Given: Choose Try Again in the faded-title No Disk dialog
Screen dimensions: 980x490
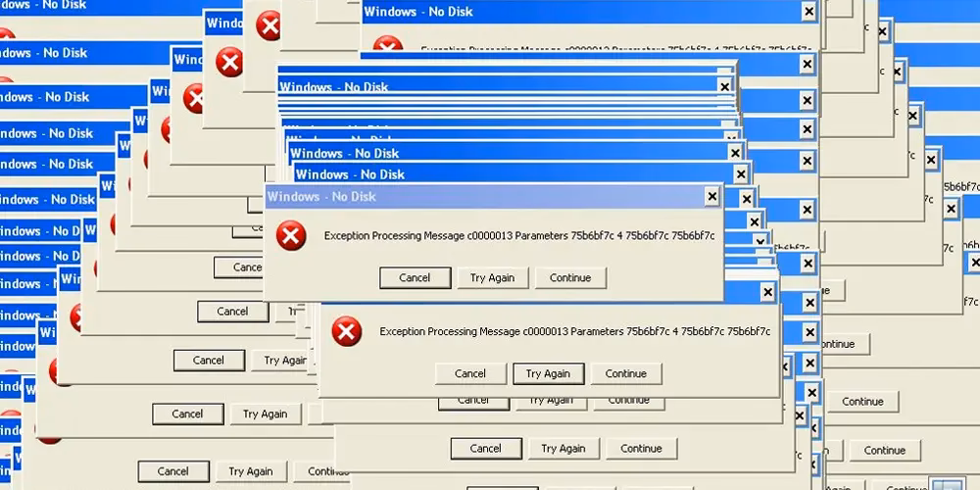Looking at the screenshot, I should coord(493,278).
